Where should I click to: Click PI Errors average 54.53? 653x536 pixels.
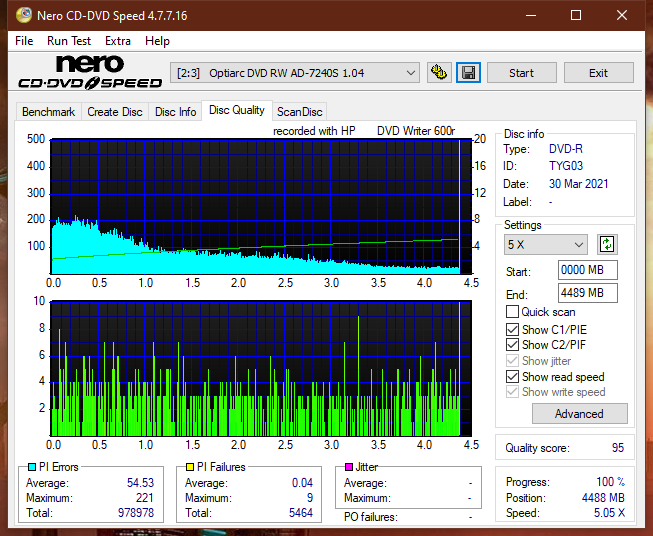[140, 483]
